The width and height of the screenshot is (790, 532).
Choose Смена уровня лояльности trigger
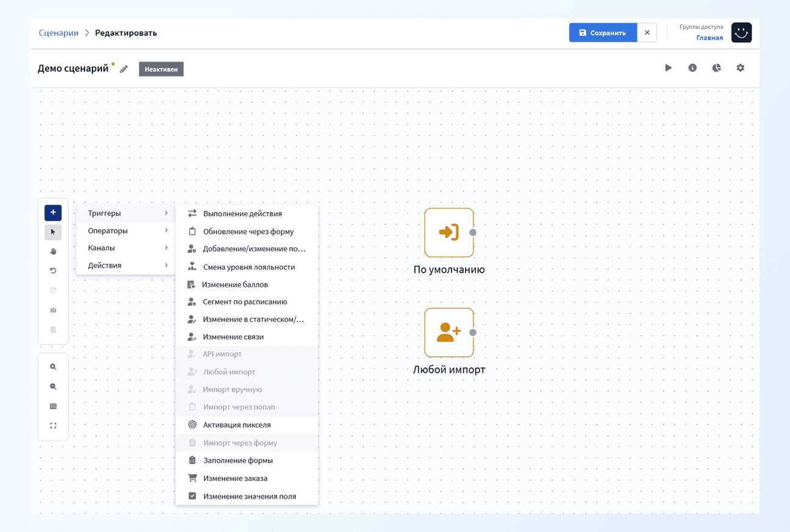click(x=247, y=267)
